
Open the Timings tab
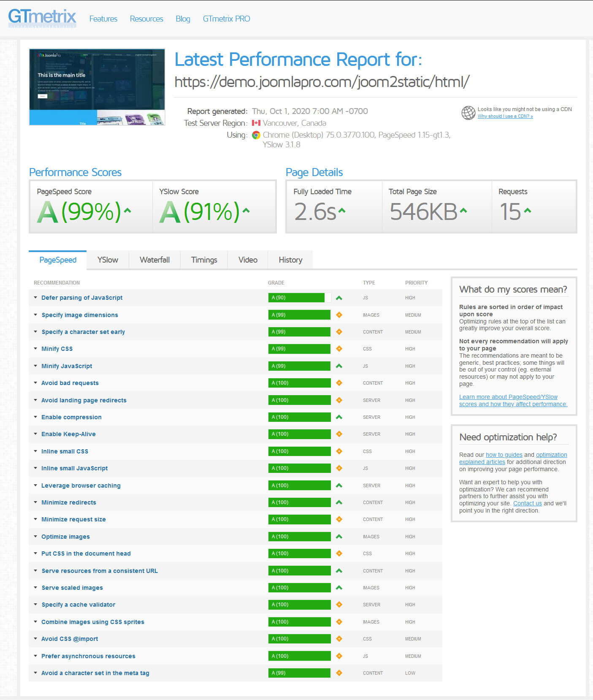tap(204, 260)
